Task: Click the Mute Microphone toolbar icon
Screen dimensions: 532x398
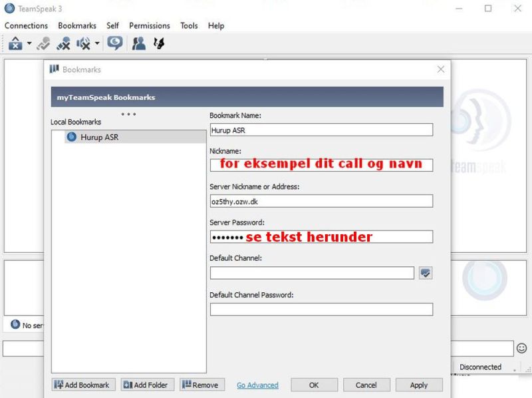Action: (x=63, y=43)
